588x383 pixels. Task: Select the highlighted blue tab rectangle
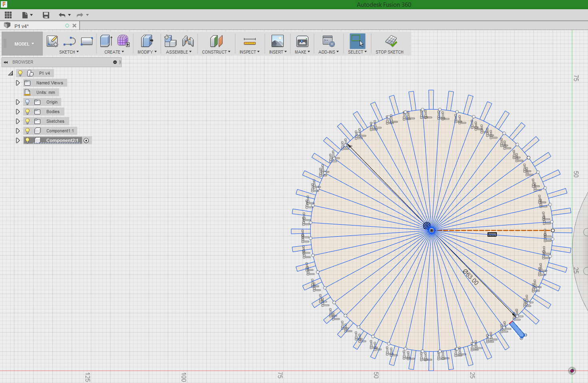(518, 330)
